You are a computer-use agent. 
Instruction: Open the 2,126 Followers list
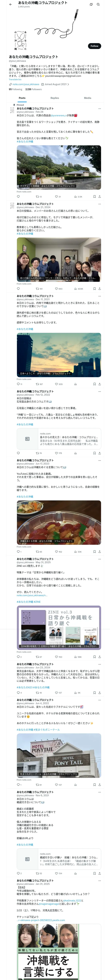tap(33, 89)
